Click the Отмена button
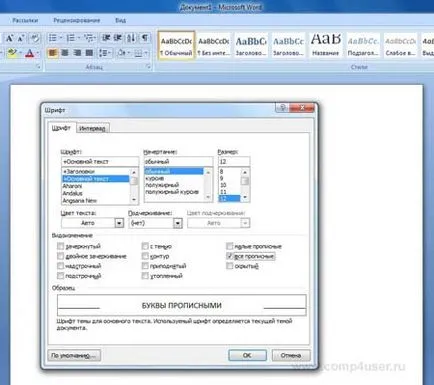 click(x=291, y=355)
